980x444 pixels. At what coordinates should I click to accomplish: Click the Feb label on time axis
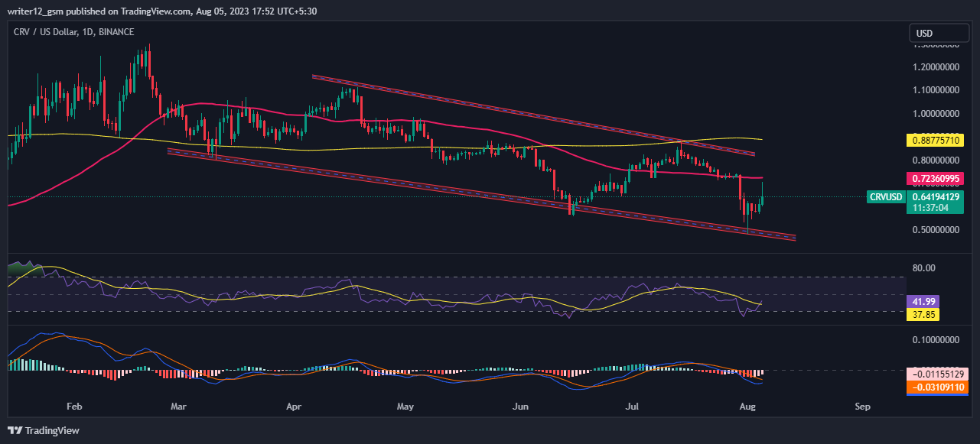[x=74, y=407]
